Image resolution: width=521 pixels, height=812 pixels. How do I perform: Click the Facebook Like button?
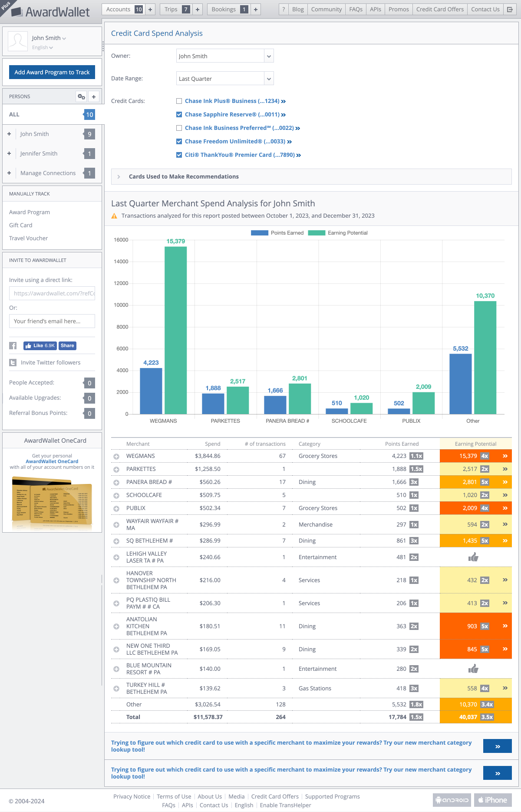[x=40, y=346]
